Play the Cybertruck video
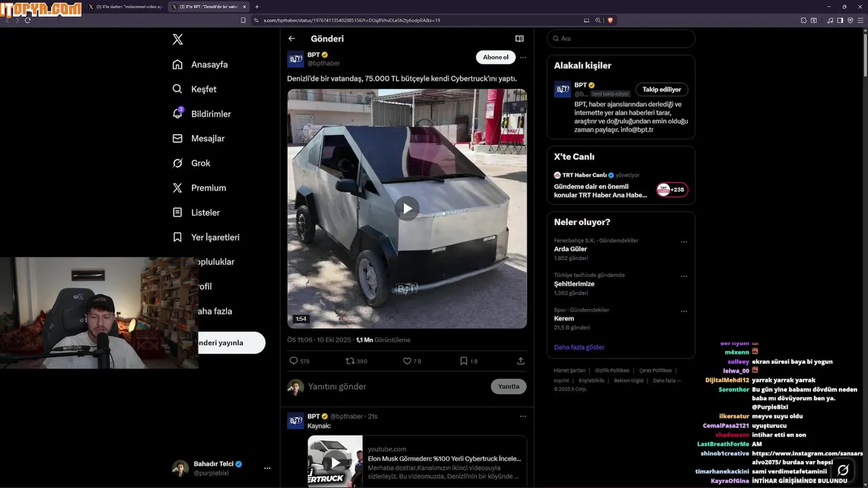This screenshot has width=868, height=488. [407, 209]
